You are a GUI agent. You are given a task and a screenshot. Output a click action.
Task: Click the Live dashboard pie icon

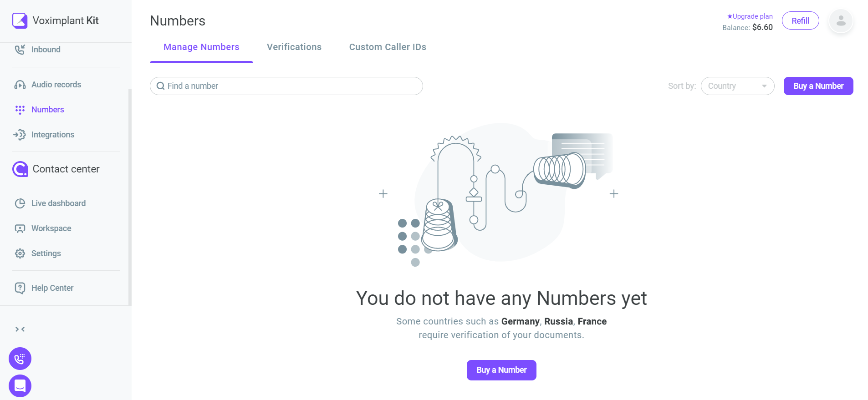click(20, 203)
